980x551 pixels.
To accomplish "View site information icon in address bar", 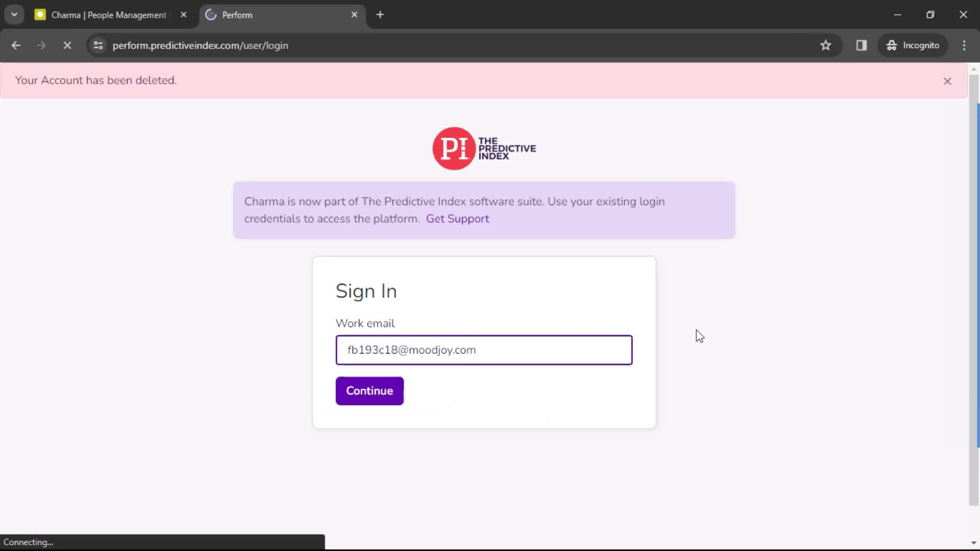I will (99, 45).
